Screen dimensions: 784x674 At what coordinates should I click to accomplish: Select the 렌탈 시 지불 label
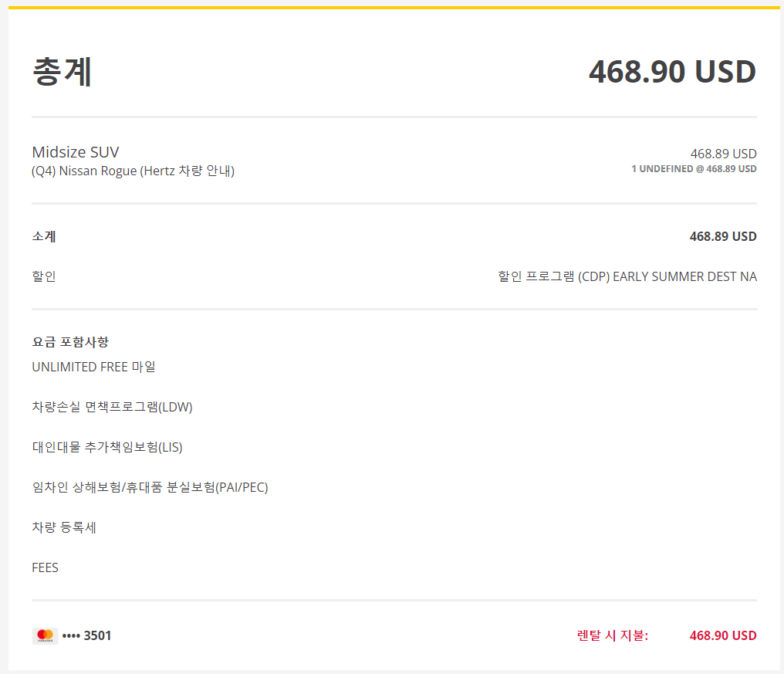pyautogui.click(x=610, y=635)
